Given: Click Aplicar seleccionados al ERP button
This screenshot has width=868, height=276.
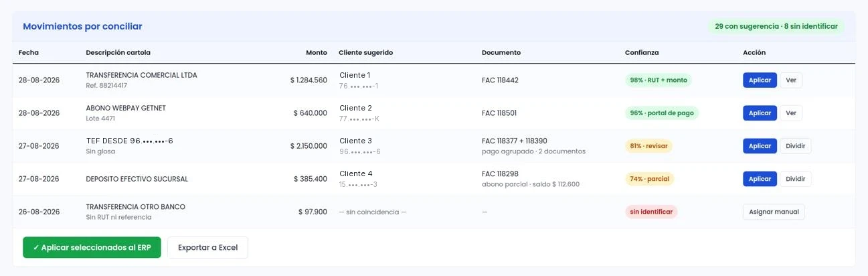Looking at the screenshot, I should click(92, 247).
